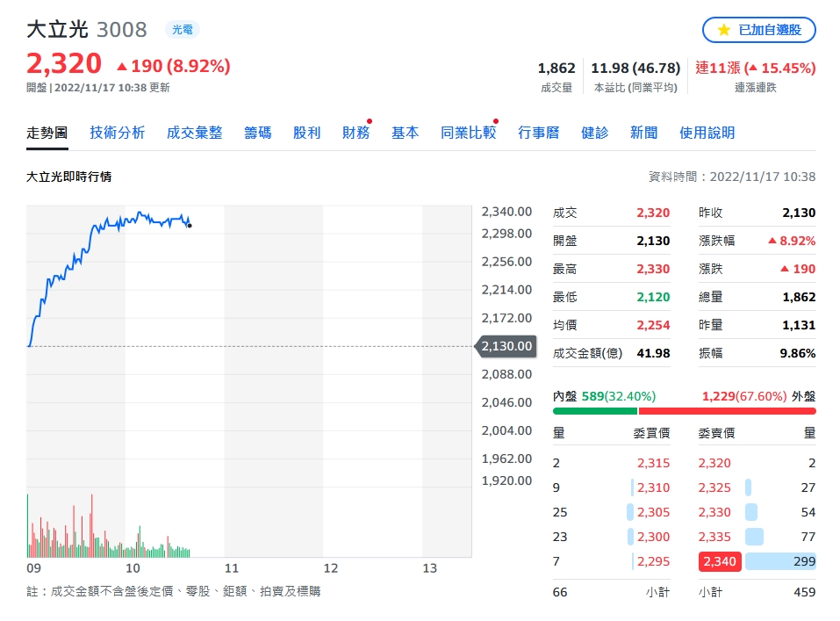Click the 昨收 2,130 value
This screenshot has width=840, height=621.
click(799, 213)
